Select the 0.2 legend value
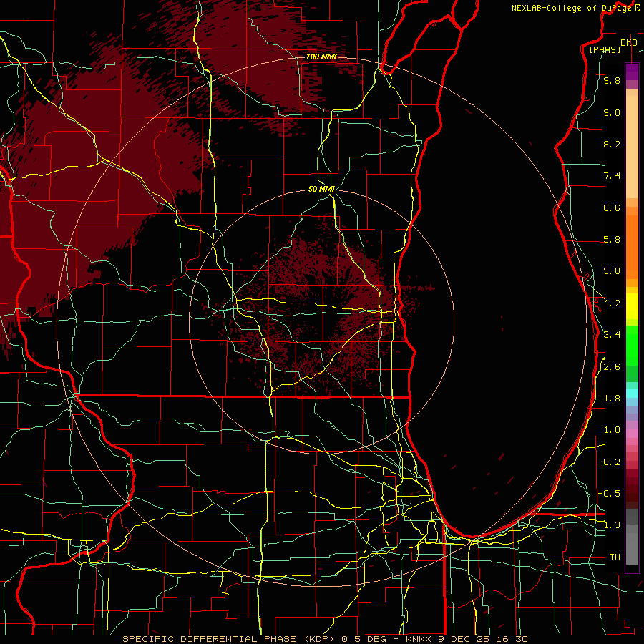644x644 pixels. tap(612, 462)
